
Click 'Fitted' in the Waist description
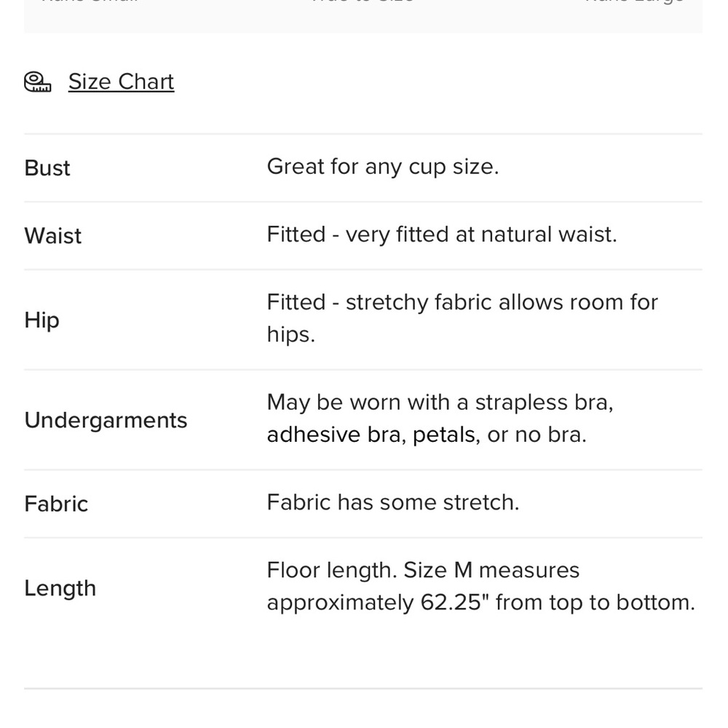tap(296, 234)
